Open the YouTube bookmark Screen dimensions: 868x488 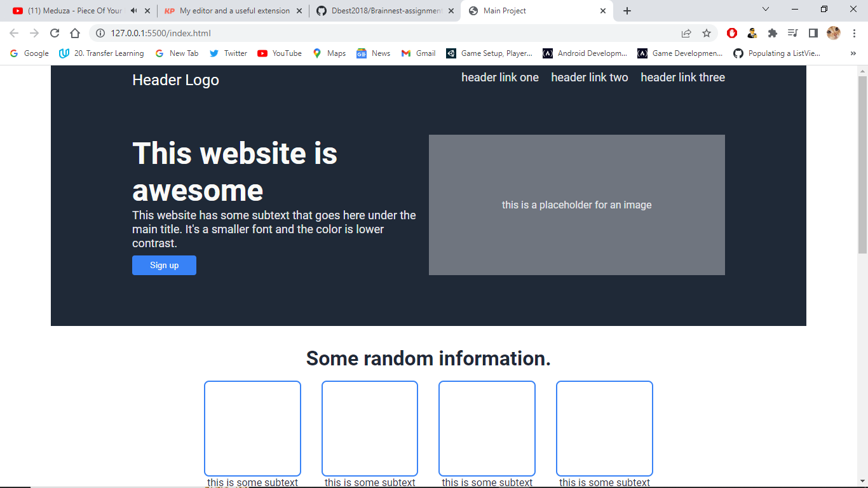point(280,53)
